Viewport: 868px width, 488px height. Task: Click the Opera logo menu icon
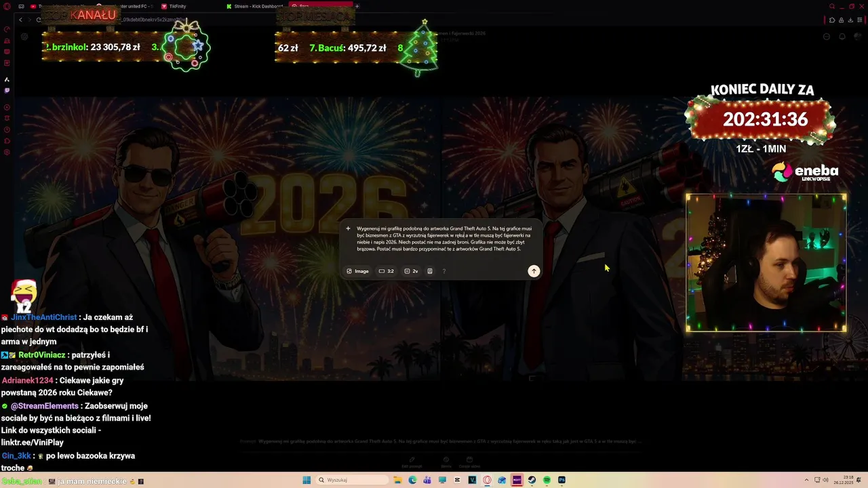7,6
